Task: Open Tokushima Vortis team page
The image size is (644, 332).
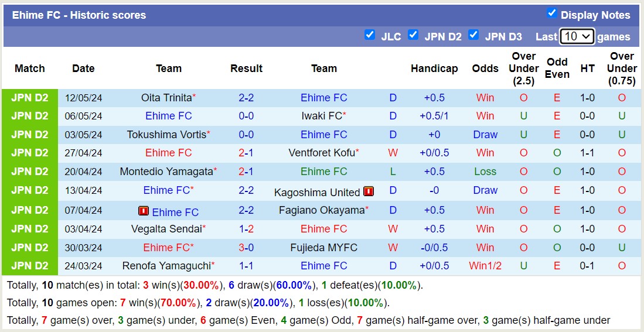Action: (166, 135)
